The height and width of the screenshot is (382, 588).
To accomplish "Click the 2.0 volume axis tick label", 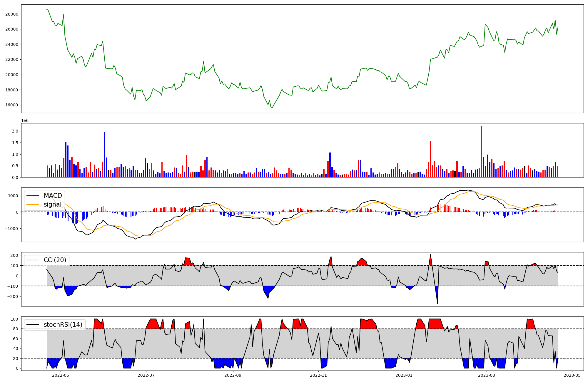I will coord(15,131).
